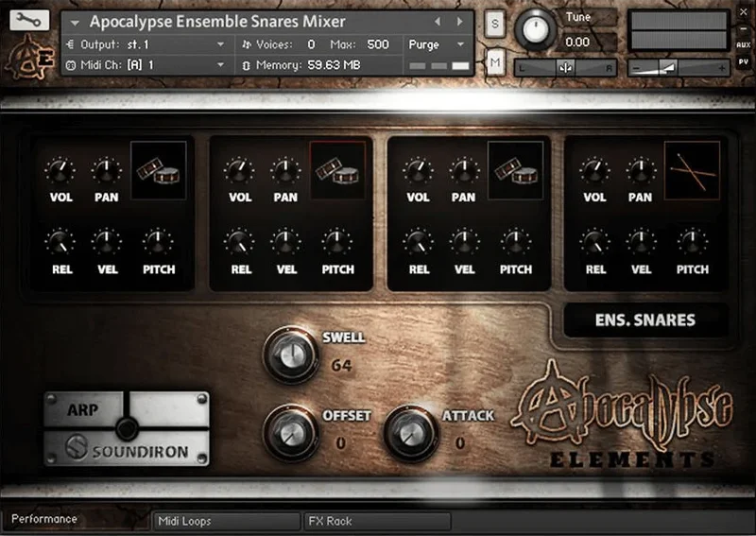Click the drumsticks layer VEL knob
This screenshot has width=756, height=536.
(x=641, y=242)
